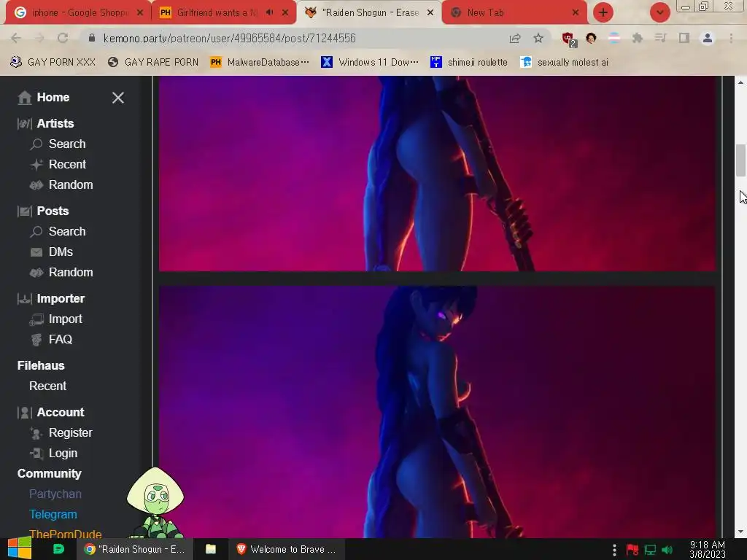The width and height of the screenshot is (747, 560).
Task: Reload the current page
Action: 63,38
